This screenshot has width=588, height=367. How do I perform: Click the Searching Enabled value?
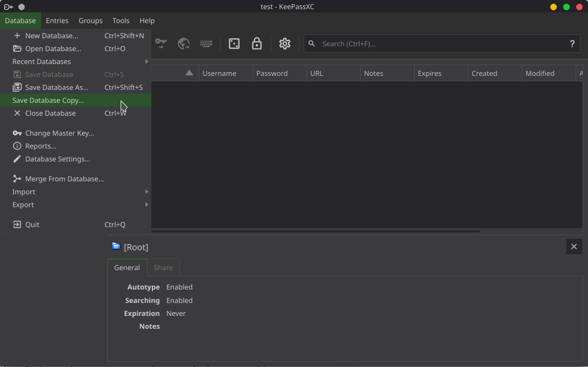click(179, 300)
